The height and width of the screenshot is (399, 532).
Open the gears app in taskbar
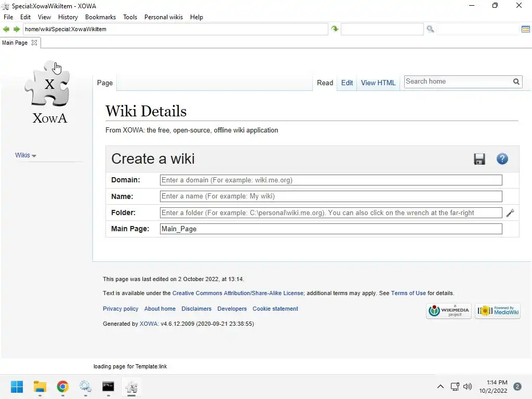click(86, 387)
